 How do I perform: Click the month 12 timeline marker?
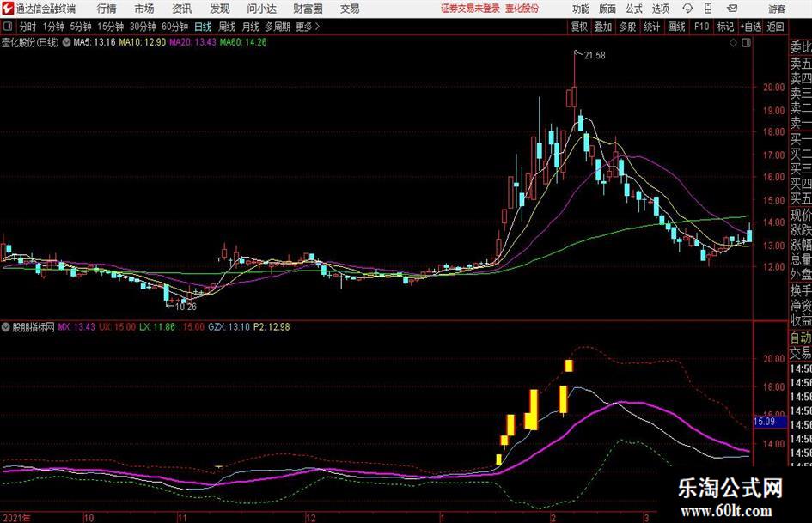pyautogui.click(x=310, y=518)
